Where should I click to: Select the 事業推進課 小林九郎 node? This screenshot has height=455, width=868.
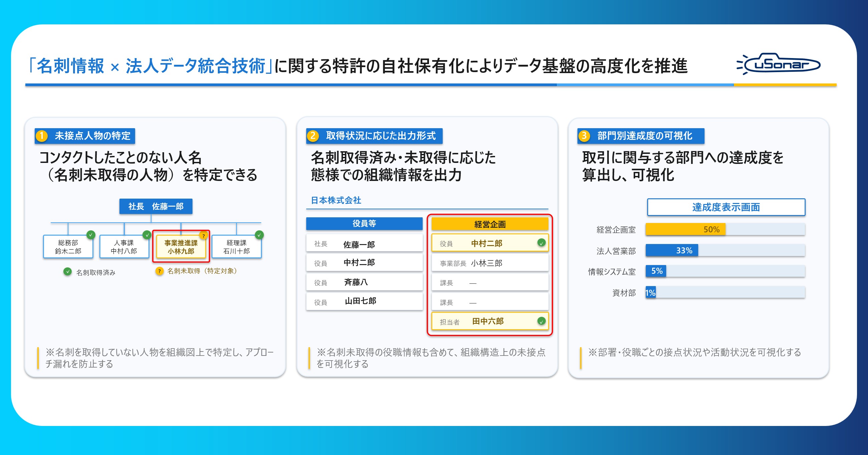tap(181, 247)
